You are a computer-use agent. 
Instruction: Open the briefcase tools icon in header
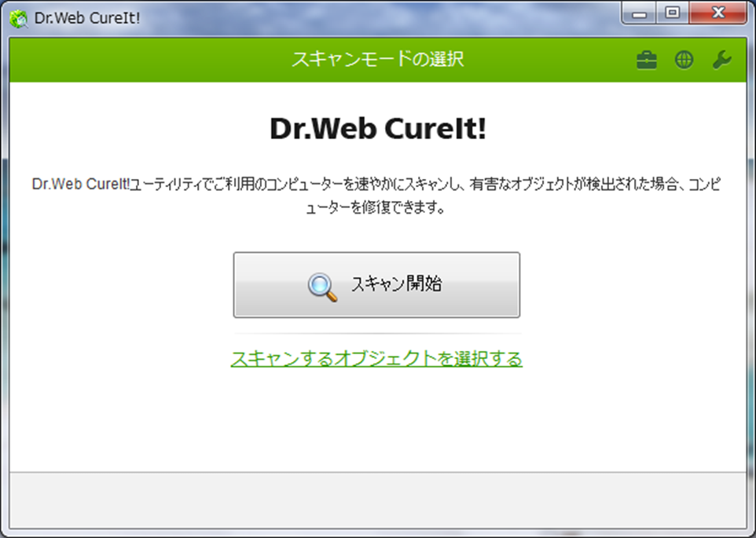tap(647, 60)
